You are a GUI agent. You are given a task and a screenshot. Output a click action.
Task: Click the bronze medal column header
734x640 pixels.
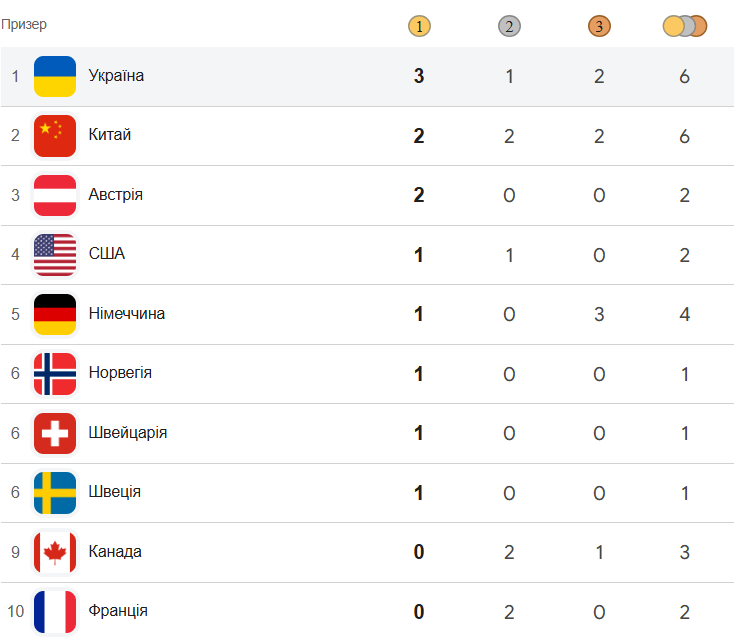599,26
